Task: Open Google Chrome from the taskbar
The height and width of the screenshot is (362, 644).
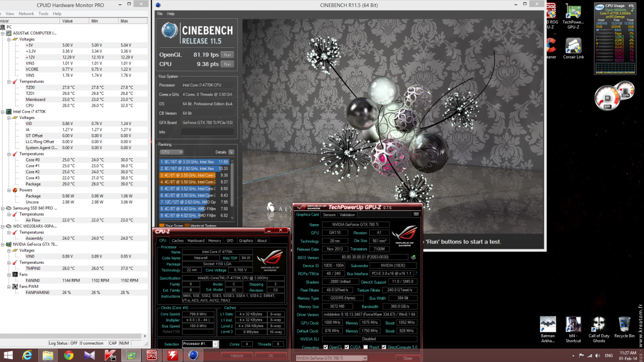Action: tap(69, 355)
